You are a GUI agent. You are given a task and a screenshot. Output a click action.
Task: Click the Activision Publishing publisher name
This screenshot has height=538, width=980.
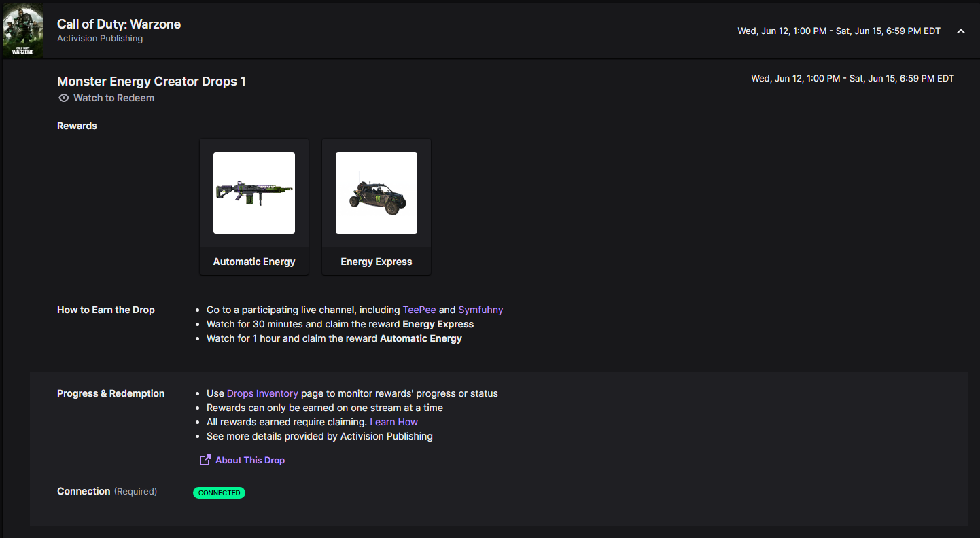pos(99,38)
